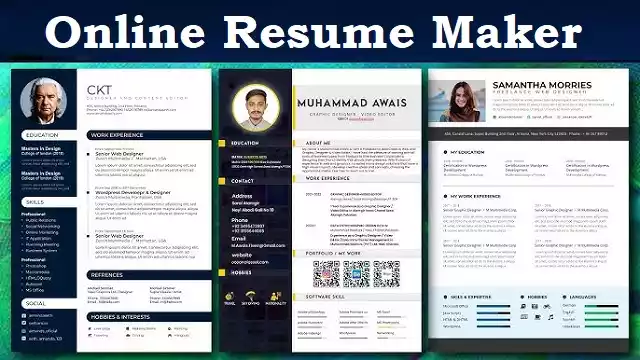Click the Email label in Contact section

click(x=238, y=239)
